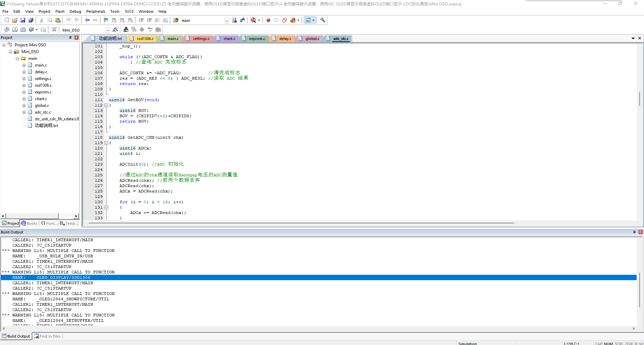
Task: Kill all breakpoints icon
Action: point(293,20)
